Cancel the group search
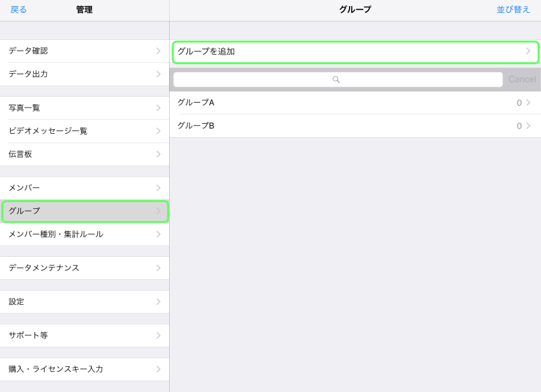The width and height of the screenshot is (541, 392). (522, 80)
